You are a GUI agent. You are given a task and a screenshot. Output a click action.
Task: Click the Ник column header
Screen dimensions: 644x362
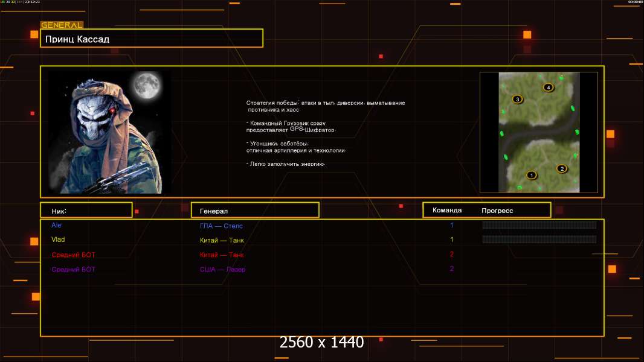coord(86,211)
